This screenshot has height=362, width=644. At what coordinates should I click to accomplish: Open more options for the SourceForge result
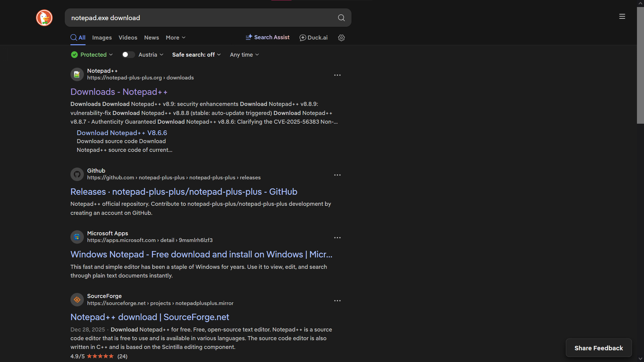click(337, 301)
